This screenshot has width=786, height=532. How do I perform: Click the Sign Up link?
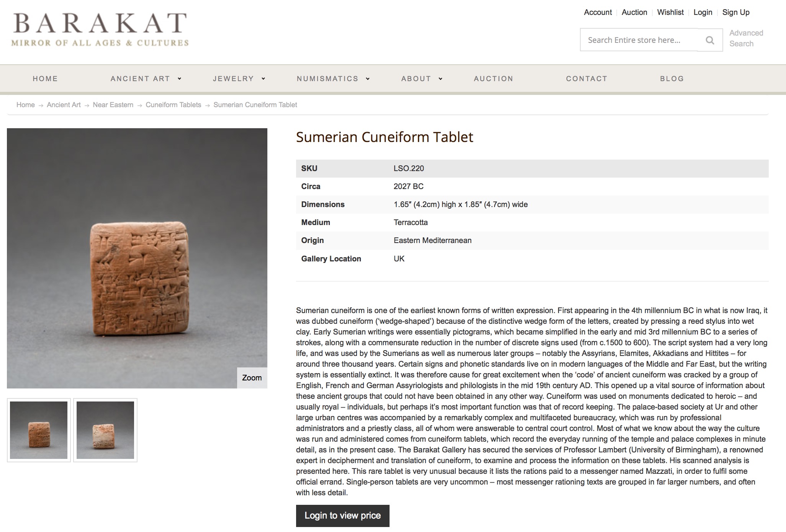pos(735,12)
